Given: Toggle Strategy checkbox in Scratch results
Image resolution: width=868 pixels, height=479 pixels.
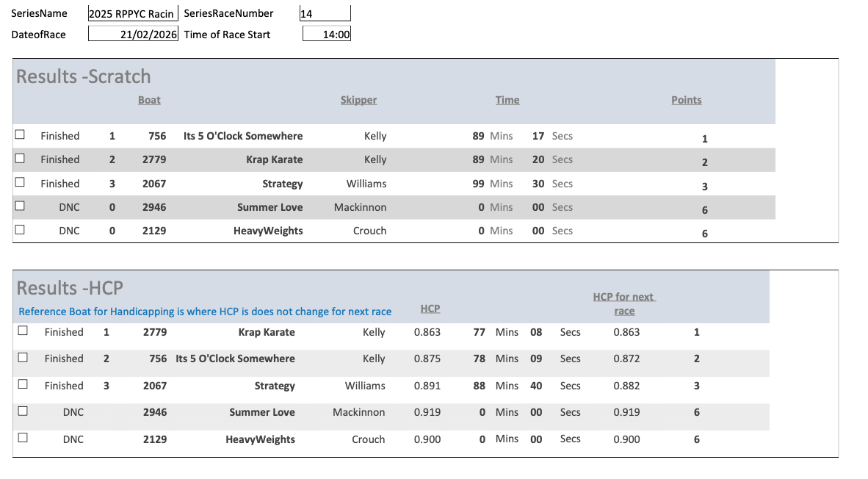Looking at the screenshot, I should [21, 183].
